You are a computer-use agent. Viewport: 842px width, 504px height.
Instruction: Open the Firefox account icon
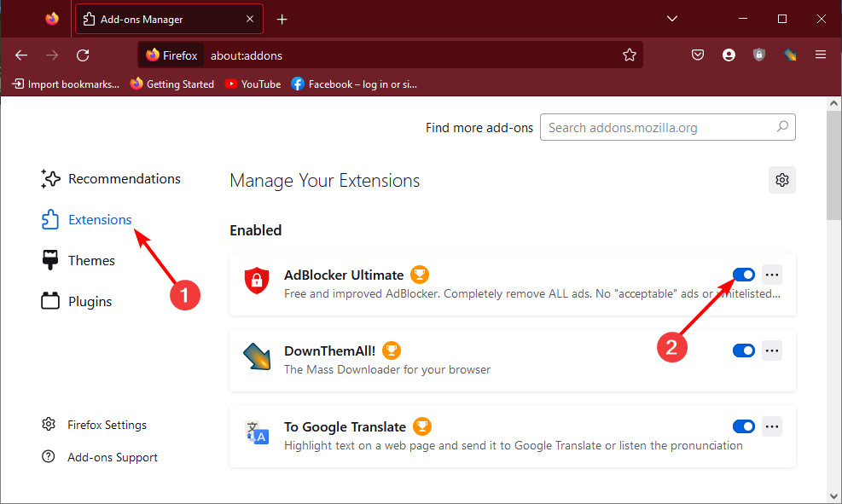(729, 55)
